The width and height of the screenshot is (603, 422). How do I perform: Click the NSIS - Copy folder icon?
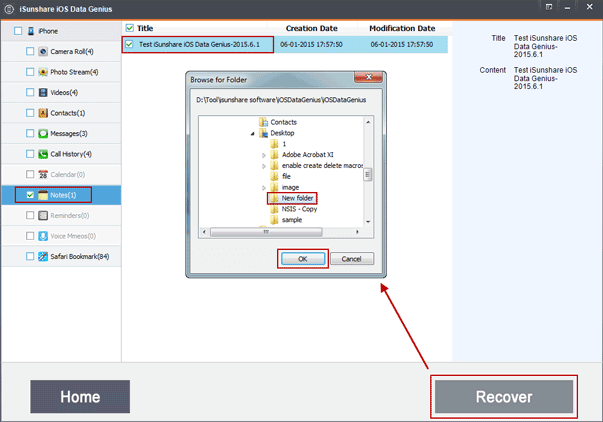click(x=274, y=209)
